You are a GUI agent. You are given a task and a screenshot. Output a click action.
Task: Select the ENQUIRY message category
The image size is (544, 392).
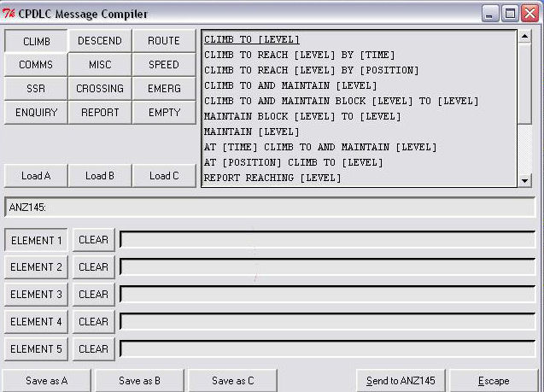[x=36, y=113]
